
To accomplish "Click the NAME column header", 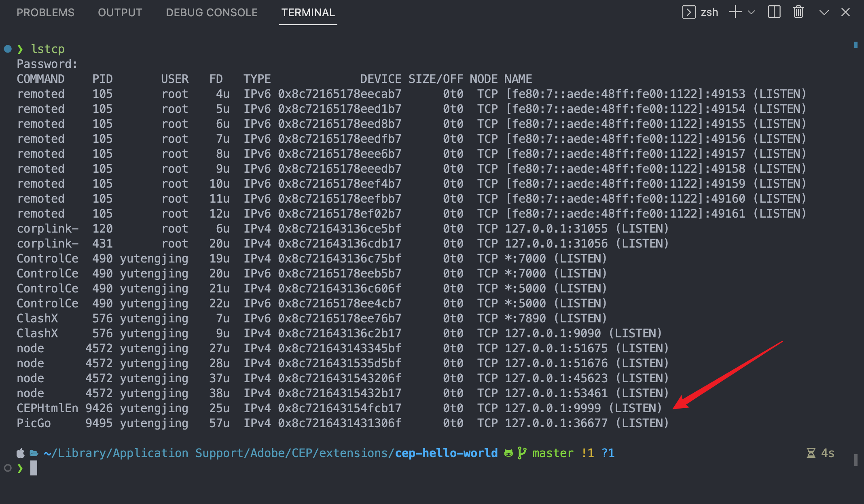I will click(518, 79).
